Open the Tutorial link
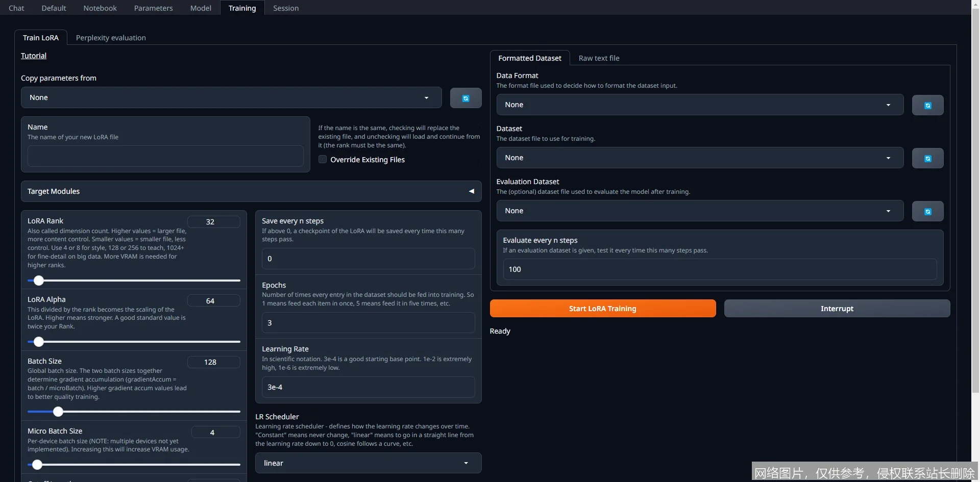This screenshot has height=482, width=980. (x=34, y=56)
